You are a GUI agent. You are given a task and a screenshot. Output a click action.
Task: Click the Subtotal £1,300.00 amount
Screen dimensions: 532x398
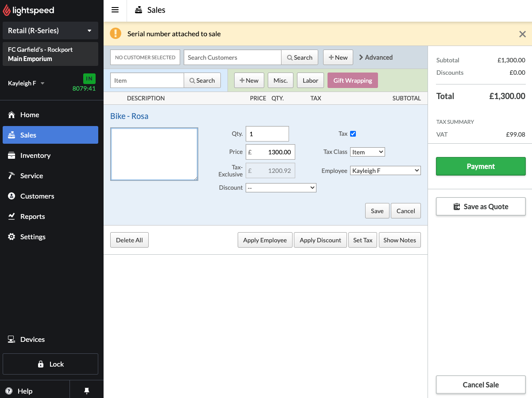(x=511, y=60)
